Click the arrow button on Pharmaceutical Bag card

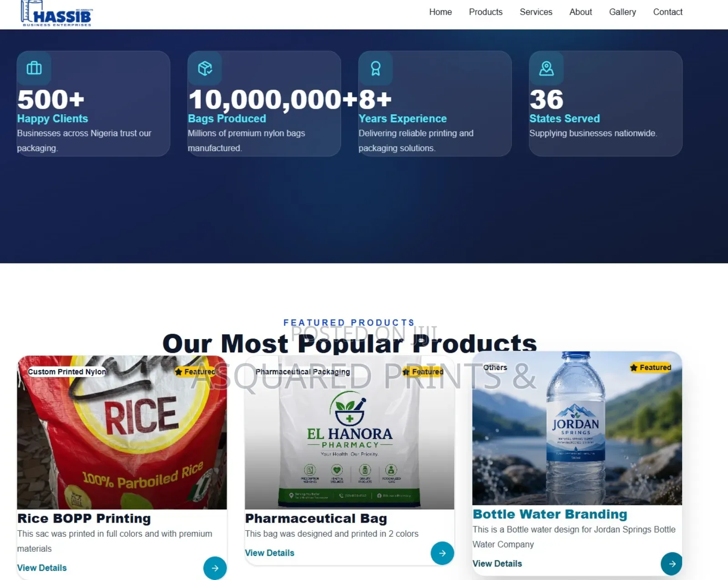pyautogui.click(x=442, y=553)
